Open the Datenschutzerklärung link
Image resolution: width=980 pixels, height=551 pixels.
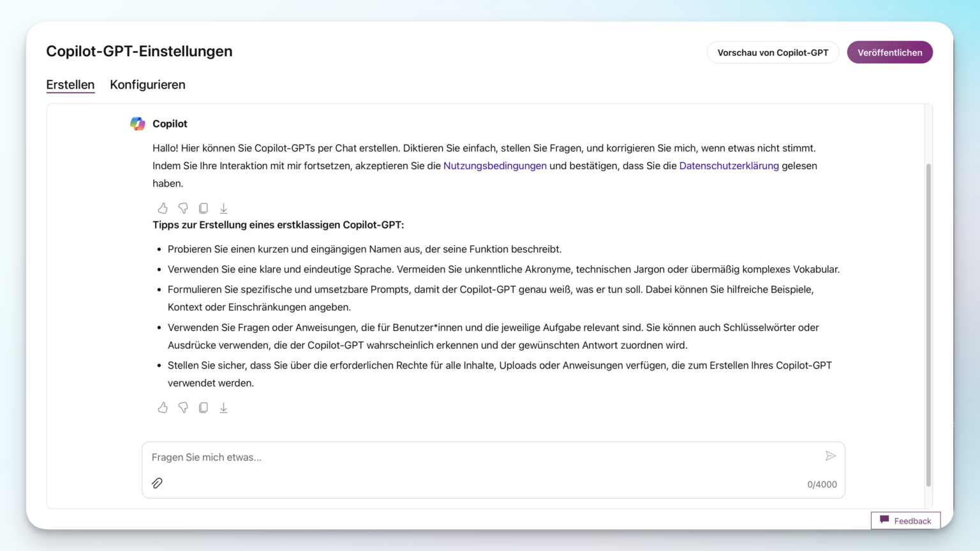[729, 166]
